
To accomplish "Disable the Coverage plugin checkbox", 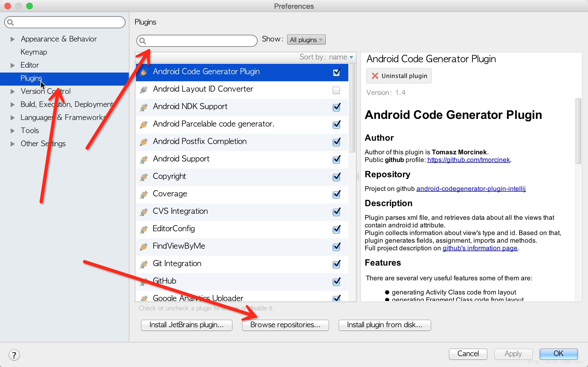I will point(336,194).
